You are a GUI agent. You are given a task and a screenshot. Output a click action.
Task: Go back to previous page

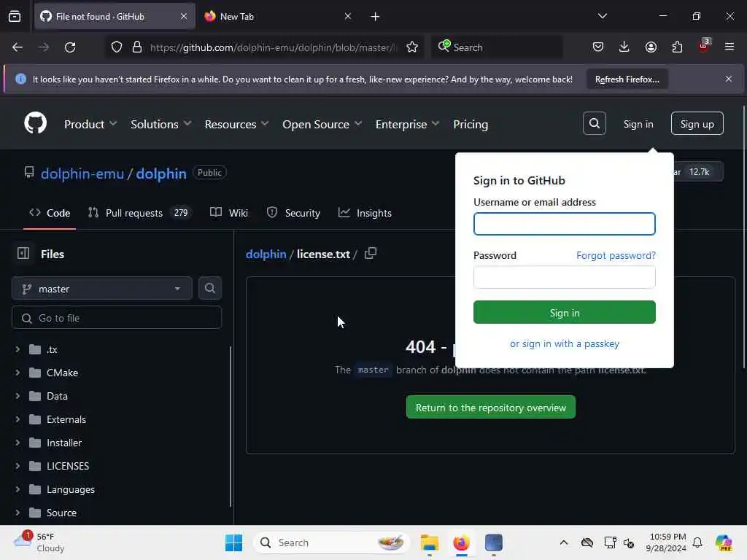(18, 47)
